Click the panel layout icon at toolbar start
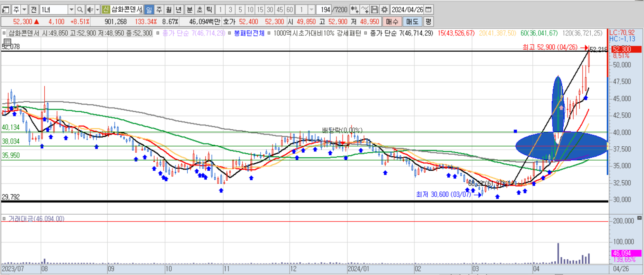The height and width of the screenshot is (275, 644). (x=6, y=10)
